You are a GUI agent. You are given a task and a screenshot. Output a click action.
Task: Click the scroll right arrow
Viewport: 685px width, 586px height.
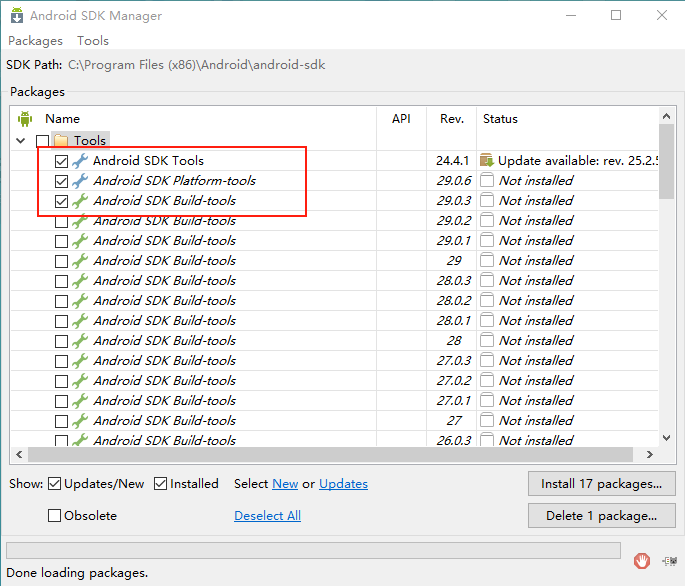(x=650, y=454)
